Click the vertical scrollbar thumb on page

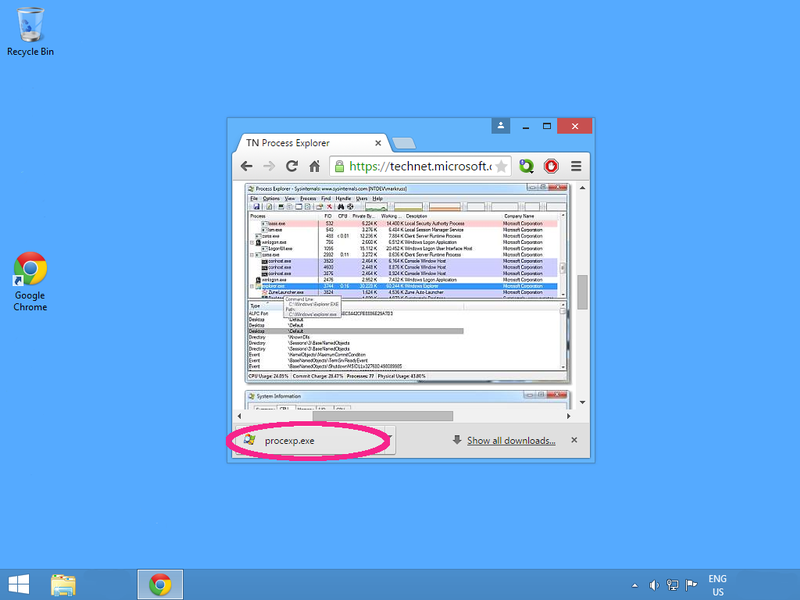point(582,292)
